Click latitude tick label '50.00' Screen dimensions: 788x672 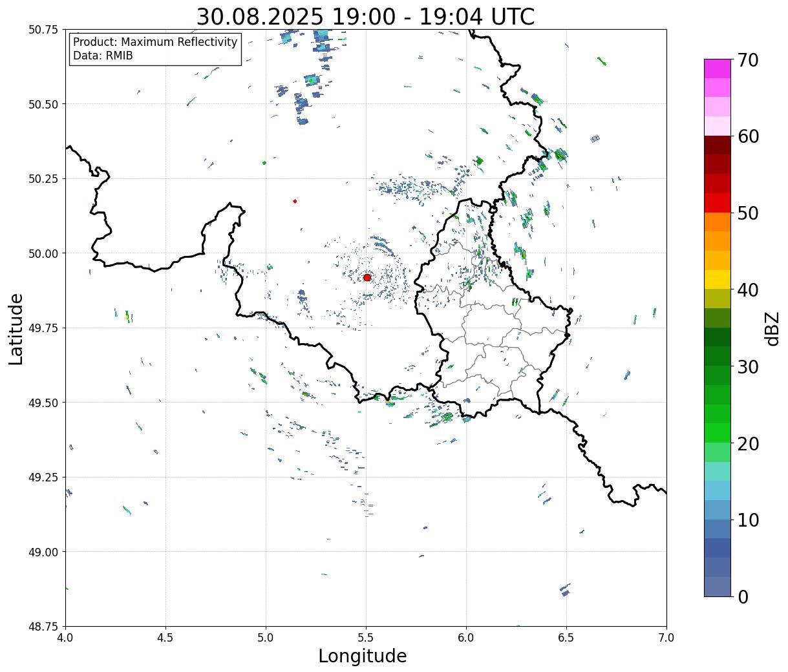coord(43,253)
